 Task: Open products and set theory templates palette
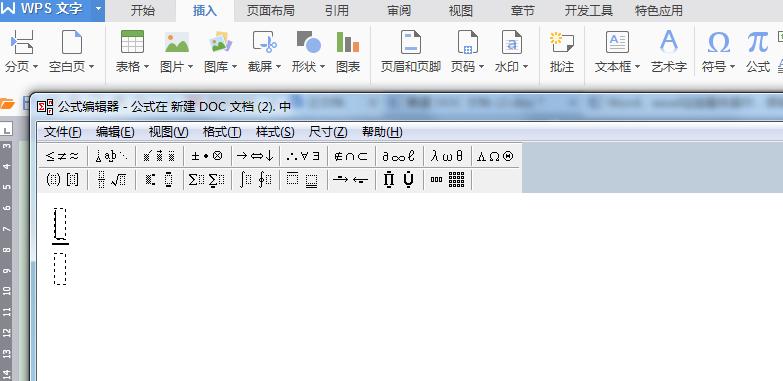398,180
